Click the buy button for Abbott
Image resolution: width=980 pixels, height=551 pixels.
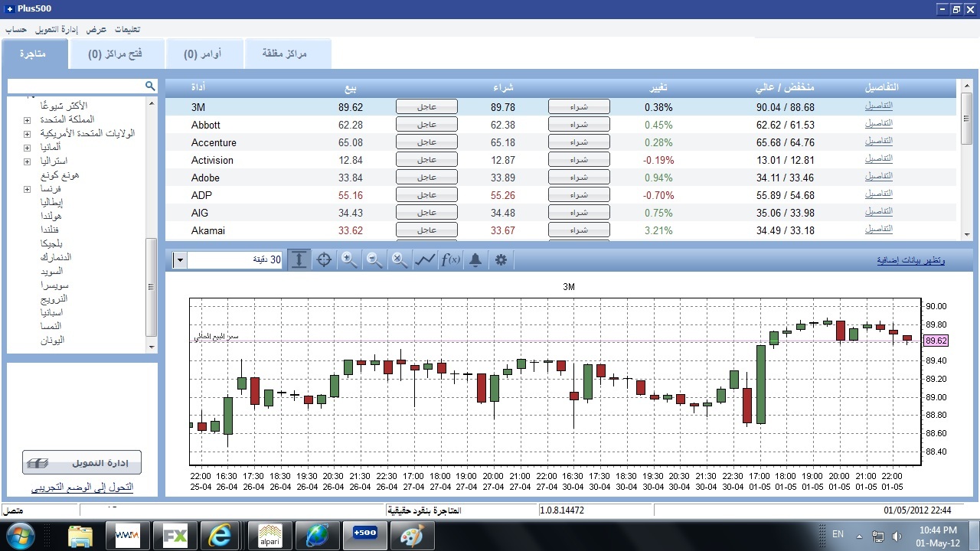click(x=579, y=125)
